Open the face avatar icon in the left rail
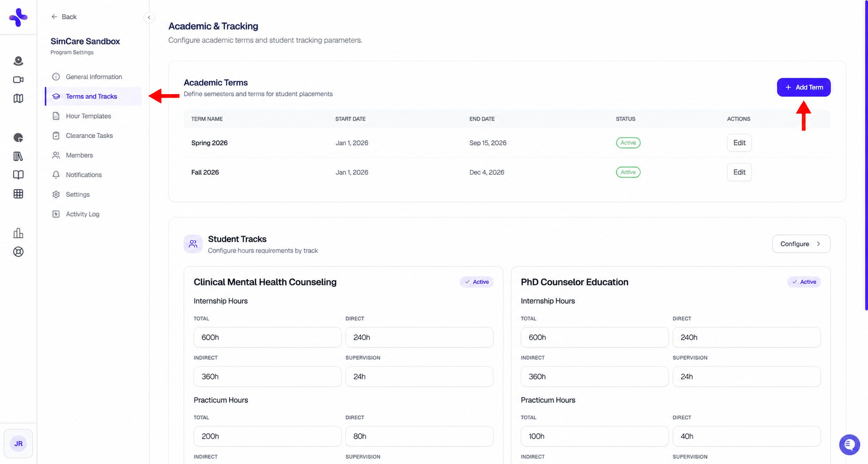 18,61
